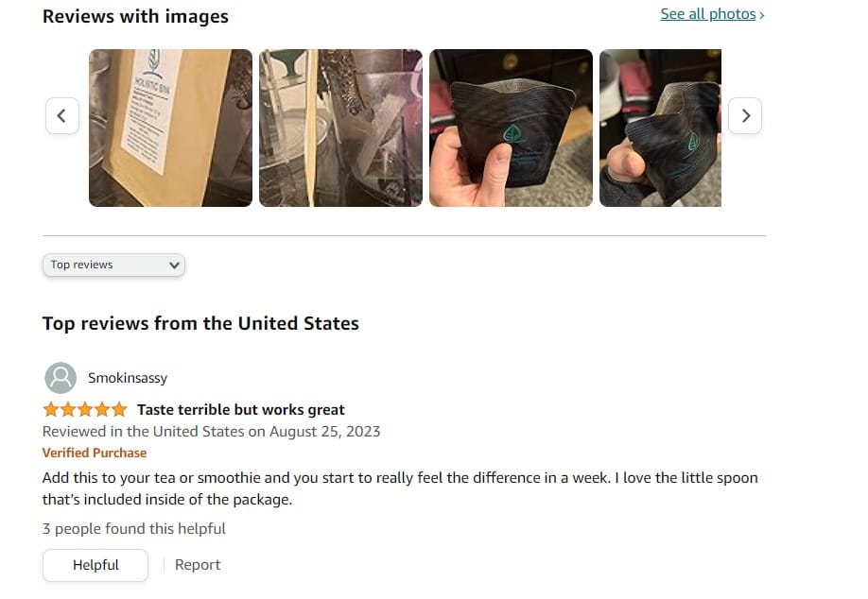Click the Smokinsassy username

point(128,378)
